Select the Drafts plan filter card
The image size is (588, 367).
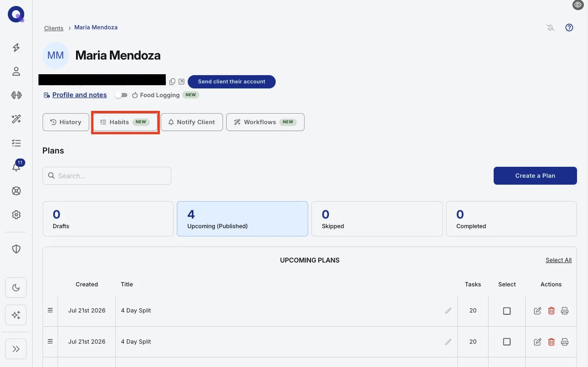108,219
